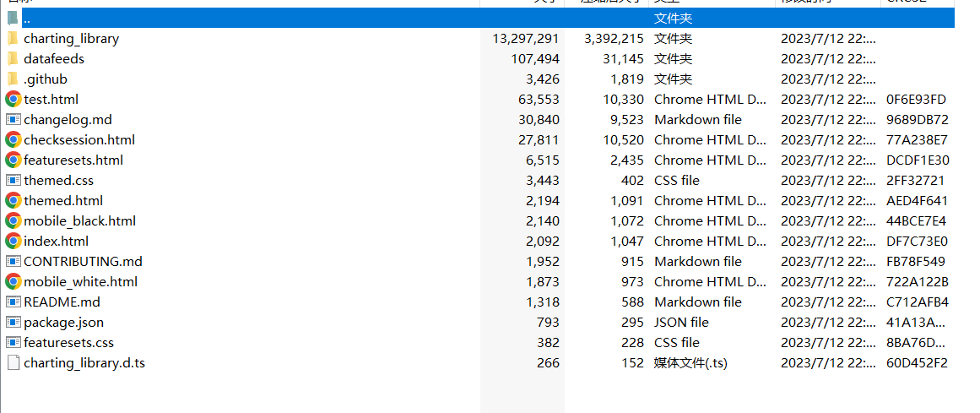Click the CRC value C712AFB4
The height and width of the screenshot is (413, 980).
point(917,302)
